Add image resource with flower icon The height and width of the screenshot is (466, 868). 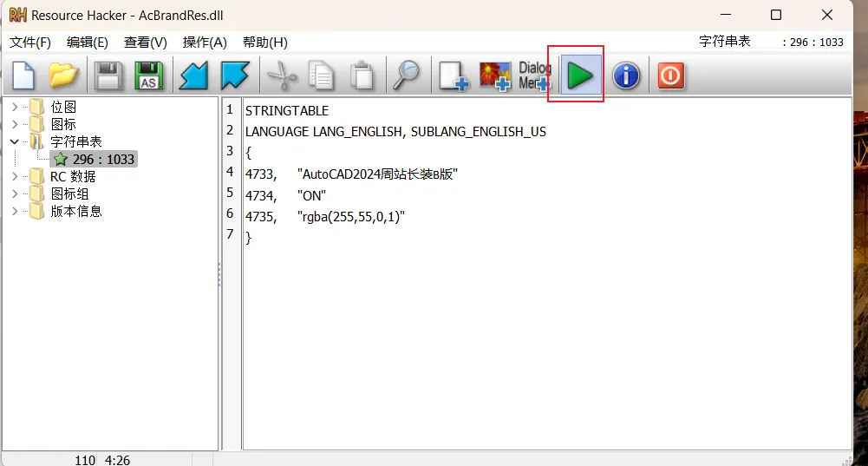pos(494,75)
